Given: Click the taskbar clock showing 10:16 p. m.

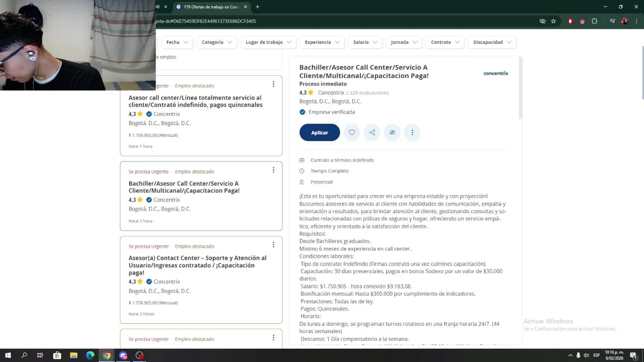Looking at the screenshot, I should click(x=614, y=355).
